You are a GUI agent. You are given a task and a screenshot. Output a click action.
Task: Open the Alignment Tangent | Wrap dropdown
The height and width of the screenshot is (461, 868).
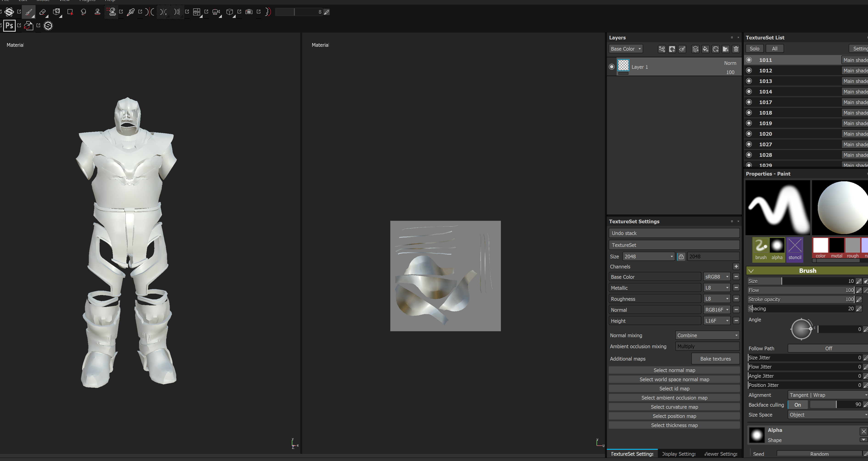click(828, 395)
